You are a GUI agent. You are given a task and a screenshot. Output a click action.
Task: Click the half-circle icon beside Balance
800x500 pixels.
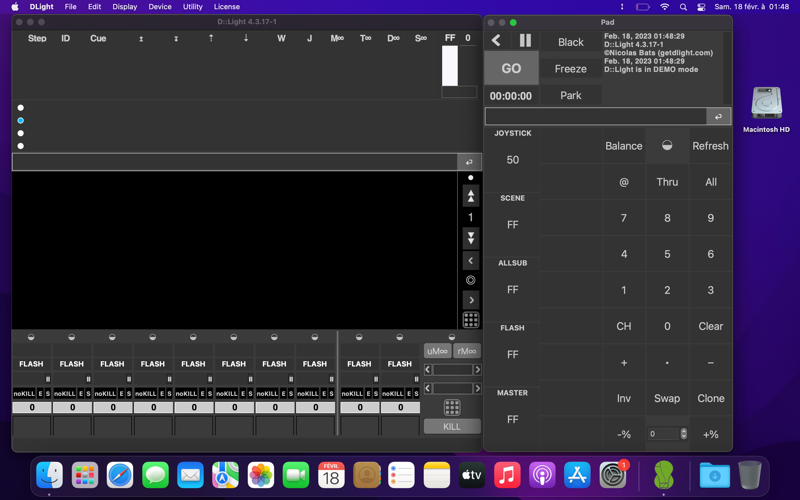[x=667, y=146]
